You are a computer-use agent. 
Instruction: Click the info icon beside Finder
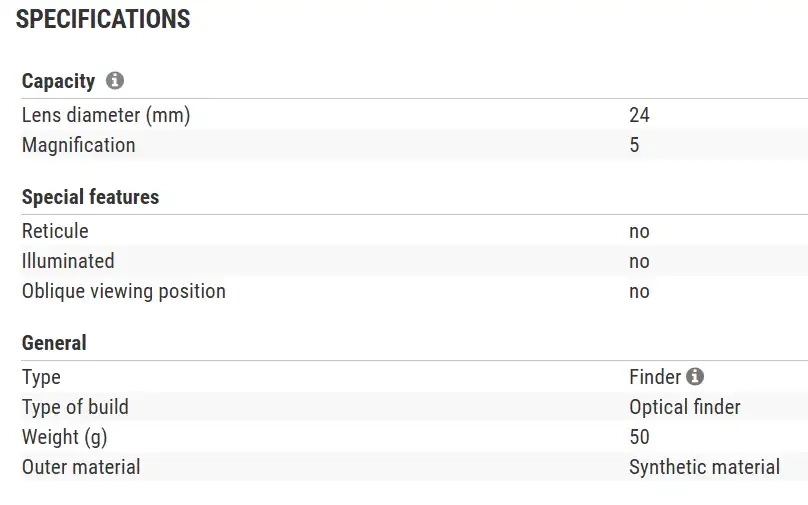[x=695, y=377]
